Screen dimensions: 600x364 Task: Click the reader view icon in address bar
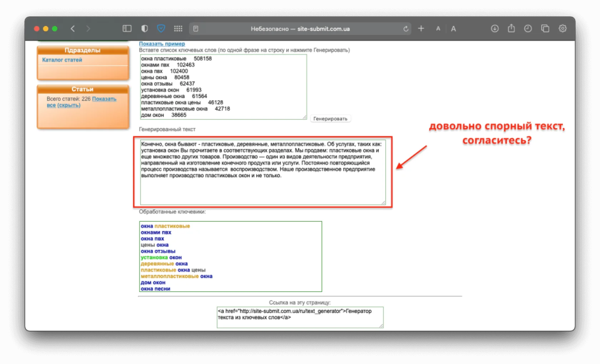point(196,29)
